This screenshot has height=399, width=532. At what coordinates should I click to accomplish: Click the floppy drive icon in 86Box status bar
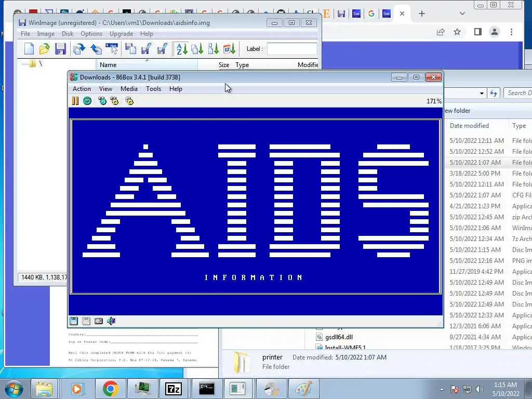click(74, 321)
